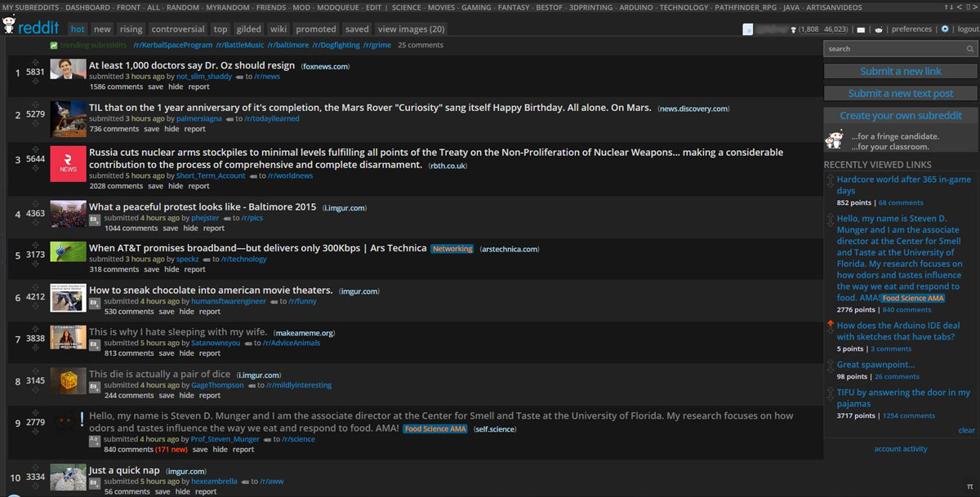The image size is (980, 497).
Task: Upvote the Dr. Oz doctors post
Action: click(35, 62)
